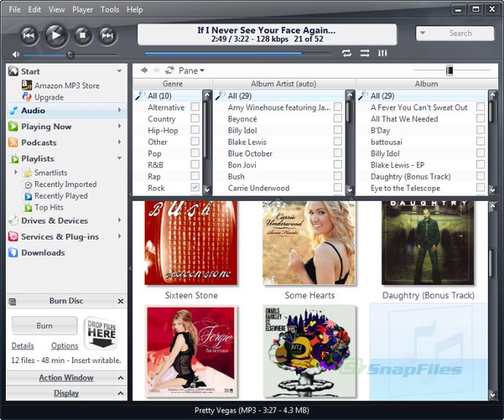Click the previous track button
Viewport: 504px width, 420px height.
(29, 35)
